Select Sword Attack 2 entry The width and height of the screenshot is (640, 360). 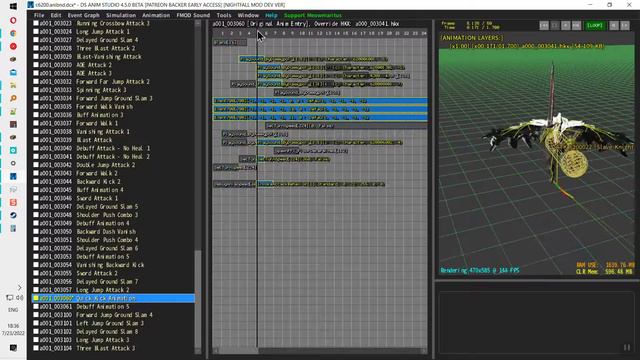click(113, 273)
